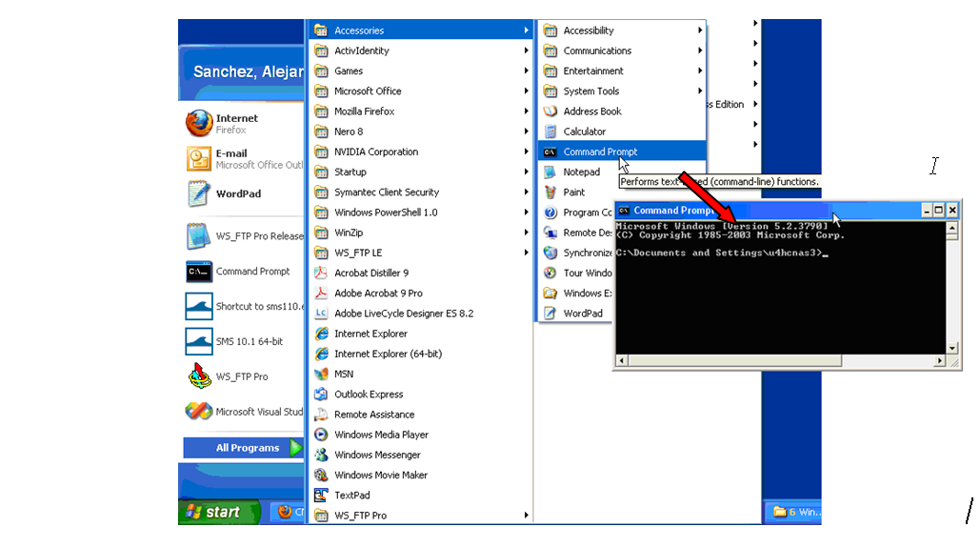This screenshot has width=980, height=547.
Task: Launch Adobe Acrobat 9 Pro
Action: click(422, 294)
